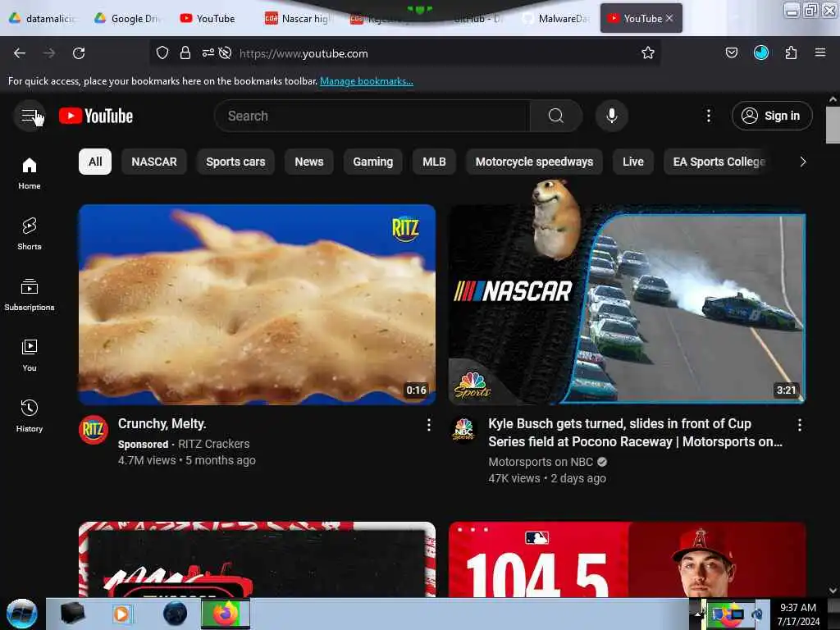The height and width of the screenshot is (630, 840).
Task: Open Subscriptions in sidebar
Action: (30, 294)
